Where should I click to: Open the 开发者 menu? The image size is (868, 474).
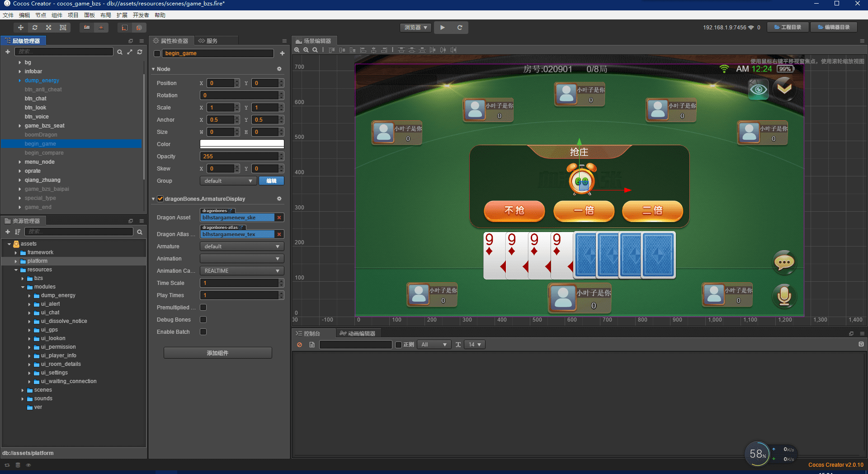[141, 15]
